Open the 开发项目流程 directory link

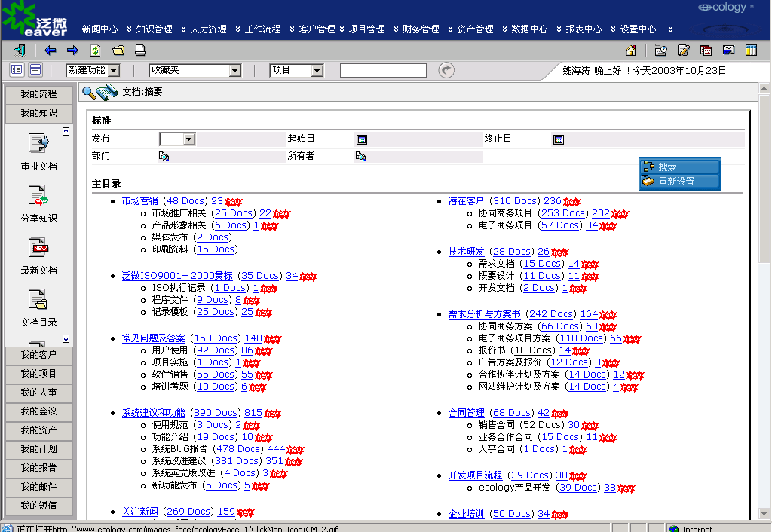tap(475, 475)
